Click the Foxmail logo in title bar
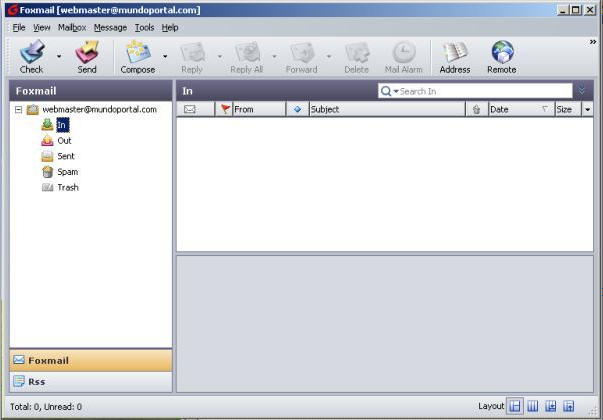The height and width of the screenshot is (420, 603). click(x=13, y=10)
